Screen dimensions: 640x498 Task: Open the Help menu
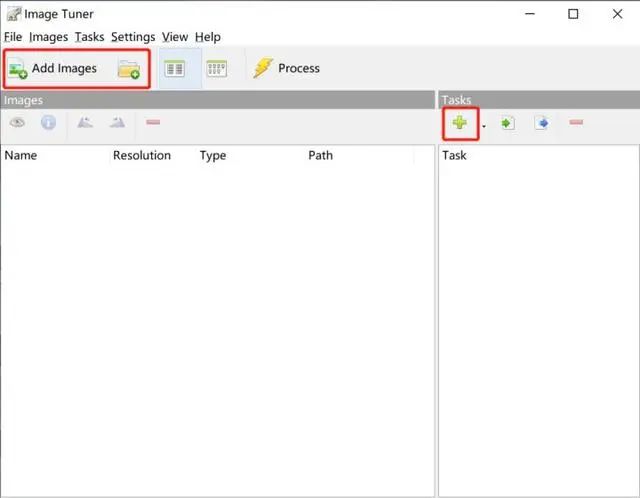click(208, 37)
